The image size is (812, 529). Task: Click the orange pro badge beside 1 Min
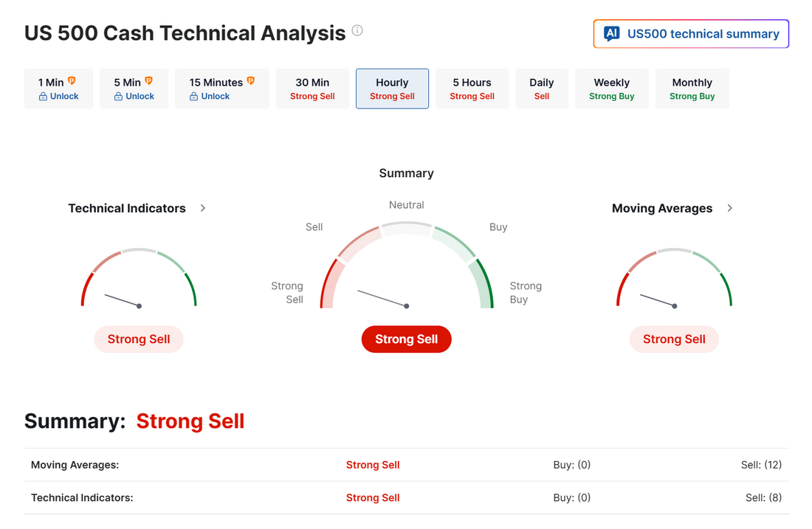pos(72,81)
